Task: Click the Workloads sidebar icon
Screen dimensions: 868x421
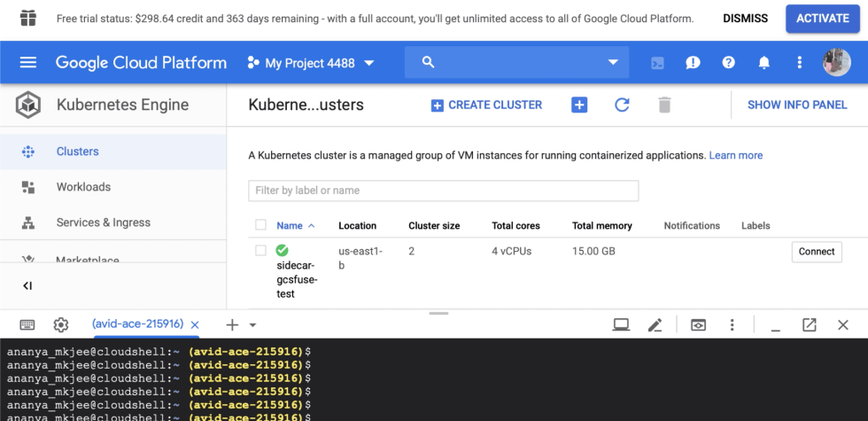Action: [x=28, y=187]
